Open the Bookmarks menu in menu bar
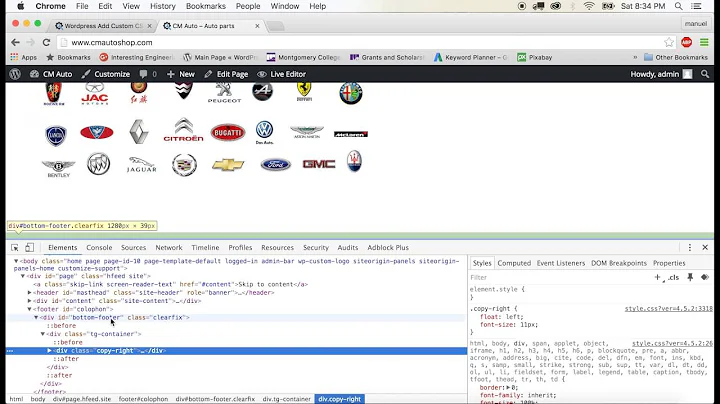The height and width of the screenshot is (404, 720). click(x=206, y=6)
